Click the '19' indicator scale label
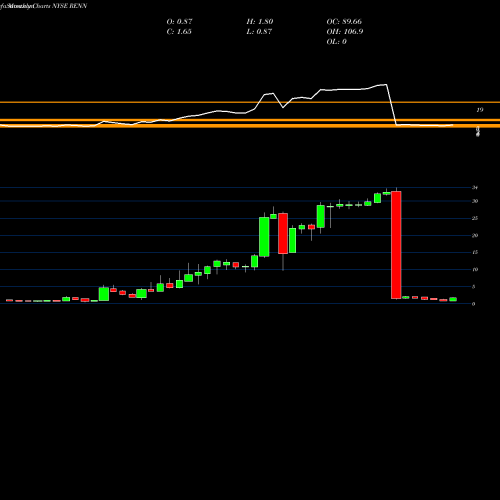 coord(480,110)
